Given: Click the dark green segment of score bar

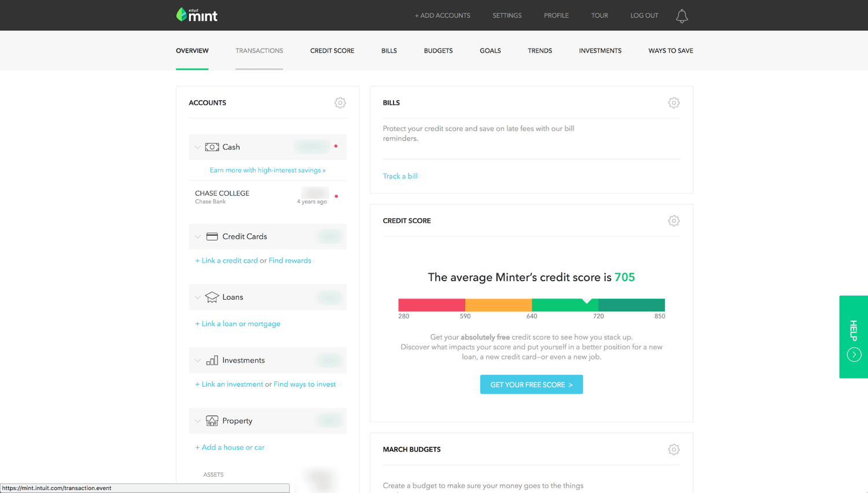Looking at the screenshot, I should (631, 305).
